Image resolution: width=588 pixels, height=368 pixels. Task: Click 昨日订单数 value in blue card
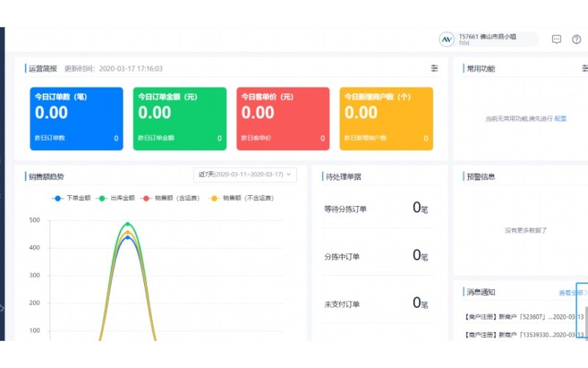pos(116,138)
